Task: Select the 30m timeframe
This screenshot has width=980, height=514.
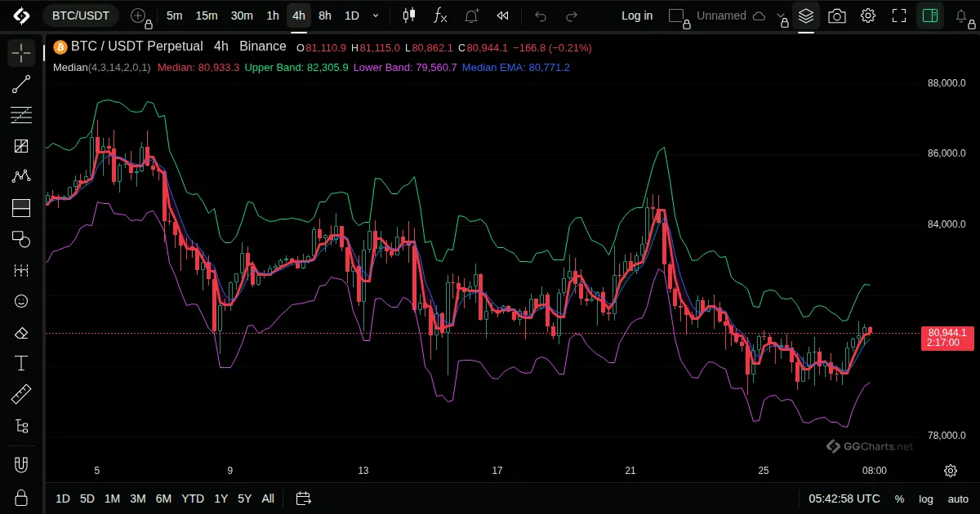Action: pyautogui.click(x=242, y=16)
